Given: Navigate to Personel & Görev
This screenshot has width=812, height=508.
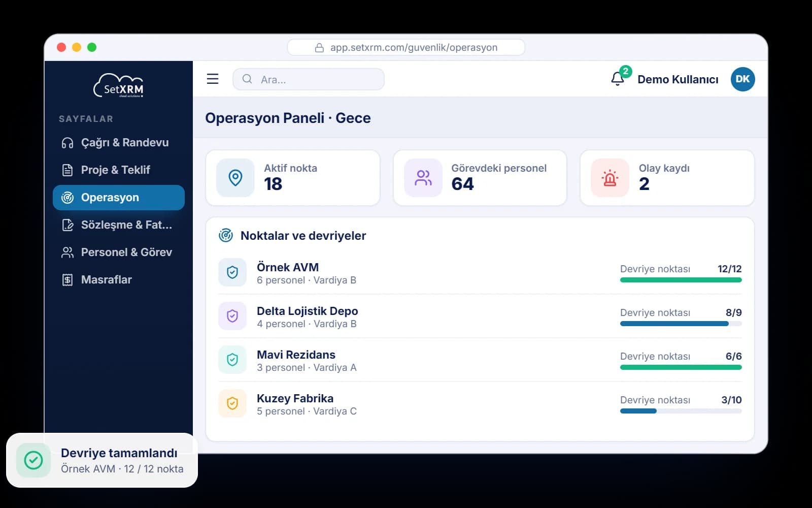Looking at the screenshot, I should [119, 252].
